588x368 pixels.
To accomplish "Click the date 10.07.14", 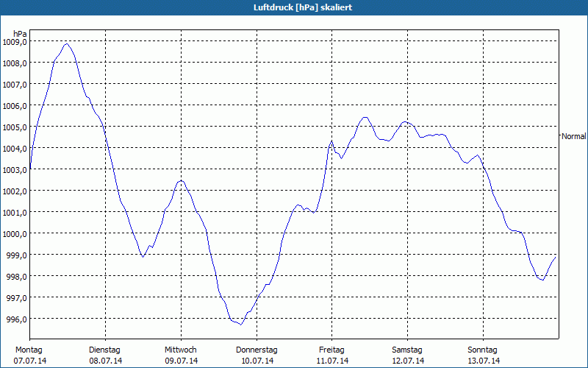I will click(257, 361).
